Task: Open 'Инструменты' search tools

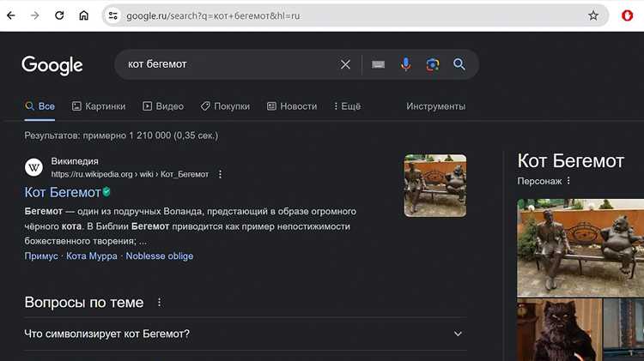Action: [435, 106]
